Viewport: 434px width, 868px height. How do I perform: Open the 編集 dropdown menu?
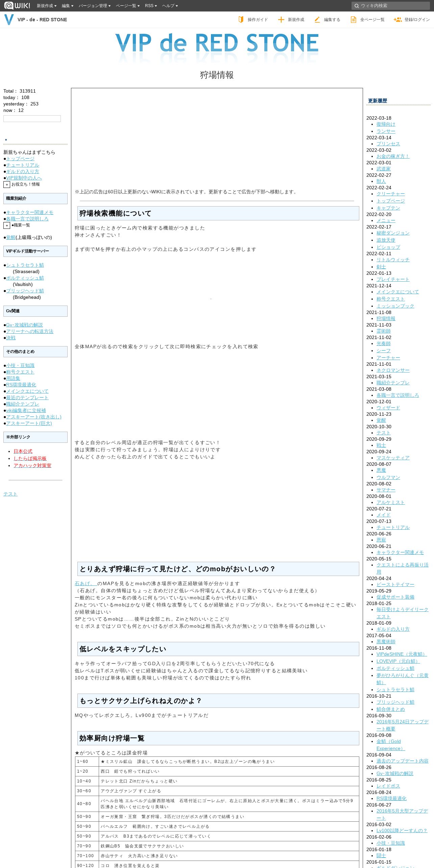click(x=68, y=6)
